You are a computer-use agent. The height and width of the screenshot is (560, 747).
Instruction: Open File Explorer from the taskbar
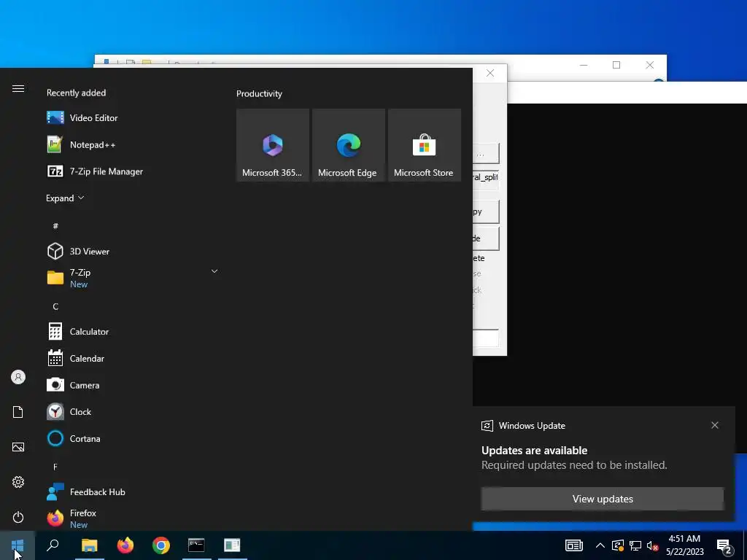[89, 545]
